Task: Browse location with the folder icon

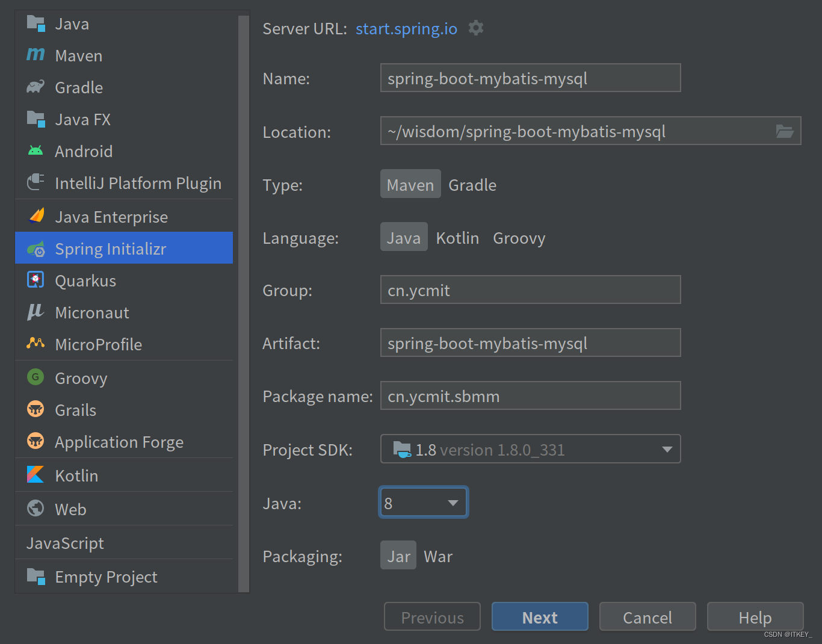Action: click(x=785, y=131)
